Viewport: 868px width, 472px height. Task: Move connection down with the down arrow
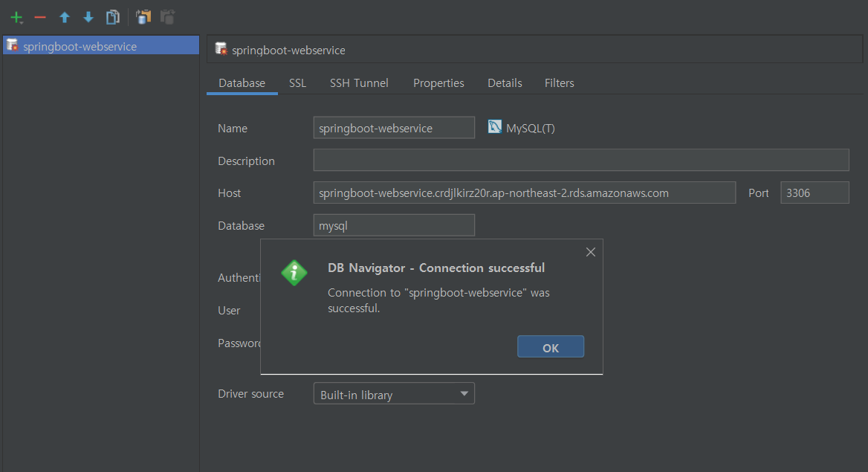tap(88, 18)
